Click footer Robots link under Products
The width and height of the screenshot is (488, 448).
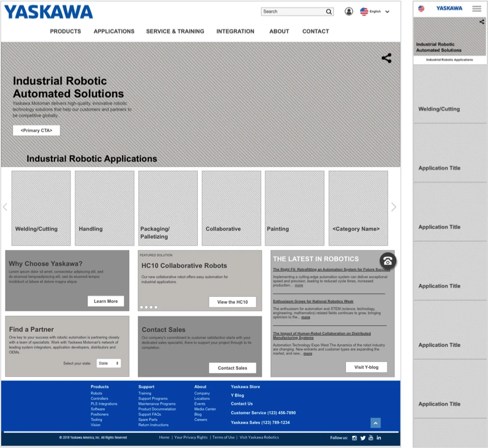point(97,393)
